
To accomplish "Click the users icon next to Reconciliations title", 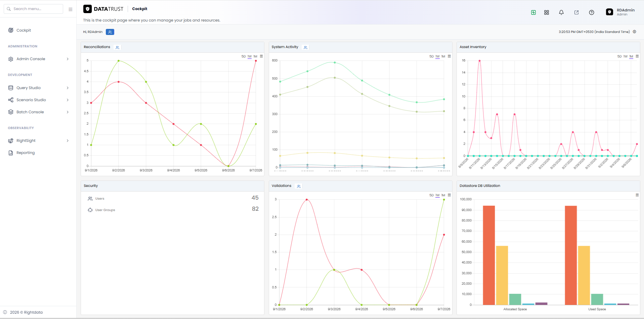I will coord(117,47).
